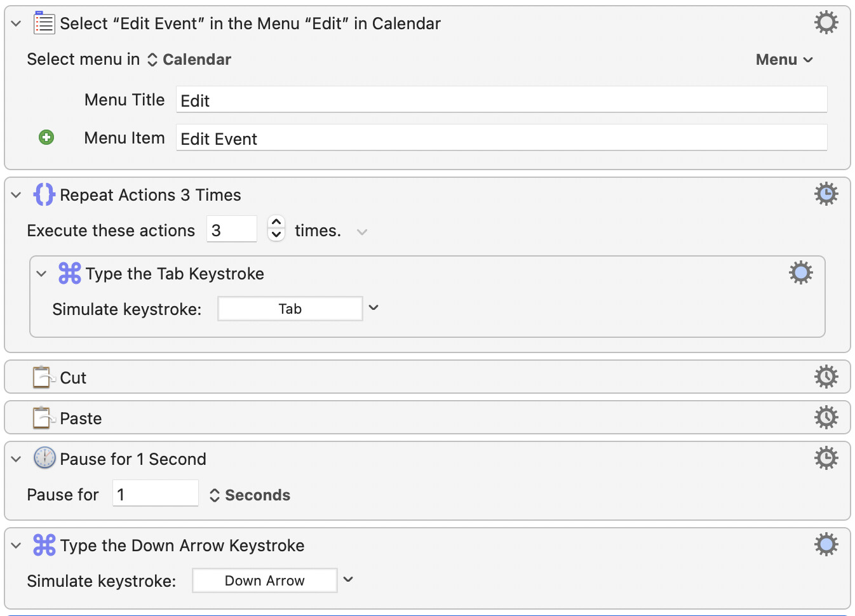The height and width of the screenshot is (616, 855).
Task: Click gear icon of Repeat Actions 3 Times
Action: 826,194
